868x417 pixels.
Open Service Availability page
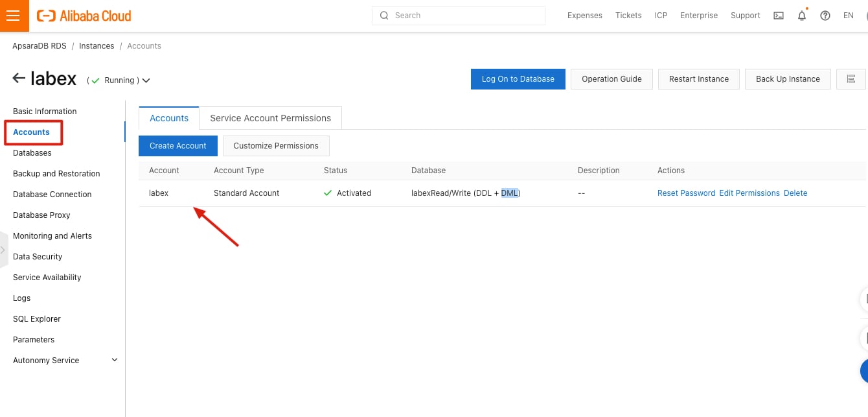point(47,278)
